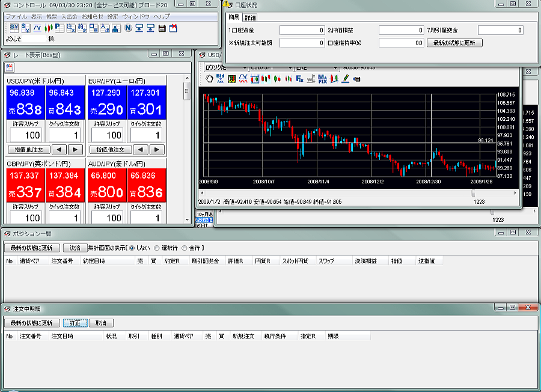Click the person profile toolbar icon
This screenshot has height=392, width=541.
[x=116, y=28]
